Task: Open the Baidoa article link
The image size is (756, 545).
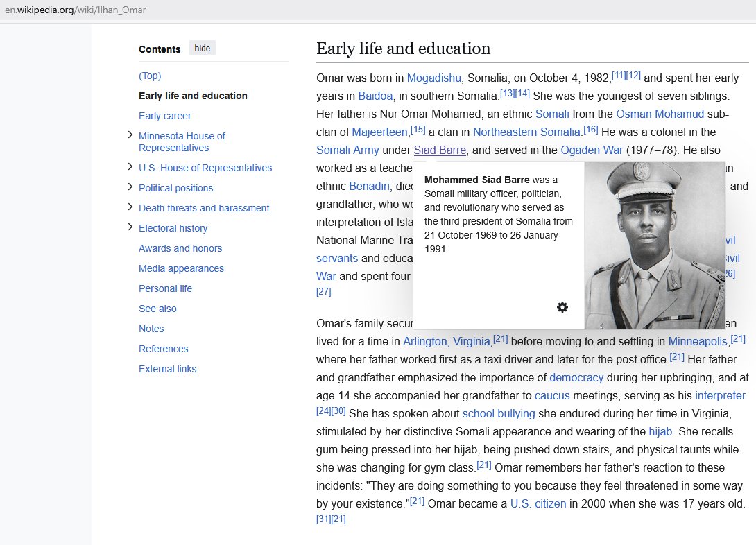Action: click(376, 96)
